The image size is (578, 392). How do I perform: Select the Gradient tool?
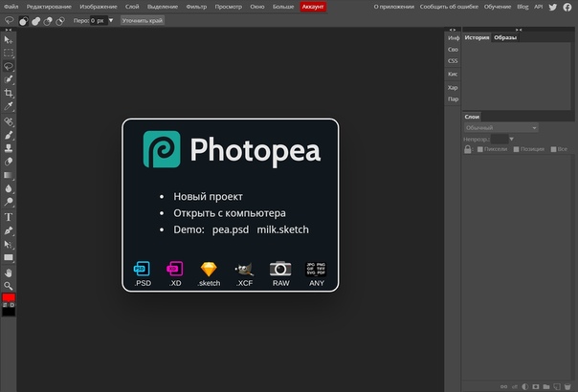8,175
